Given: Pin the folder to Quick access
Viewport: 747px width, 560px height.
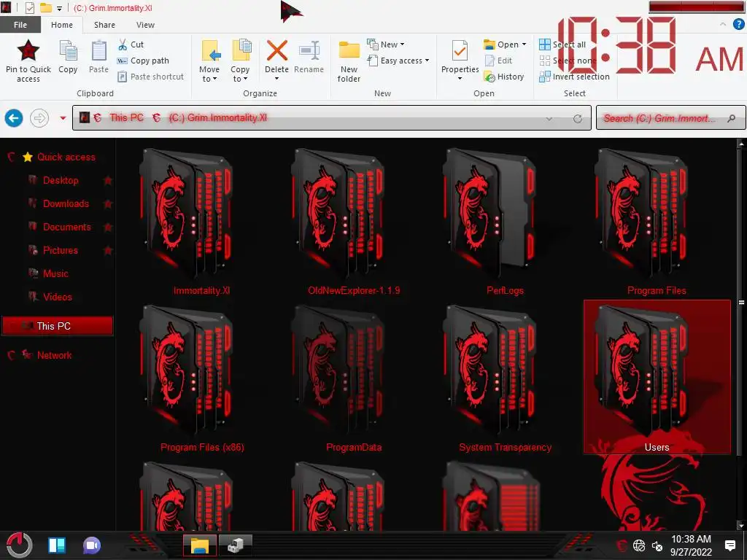Looking at the screenshot, I should (28, 61).
